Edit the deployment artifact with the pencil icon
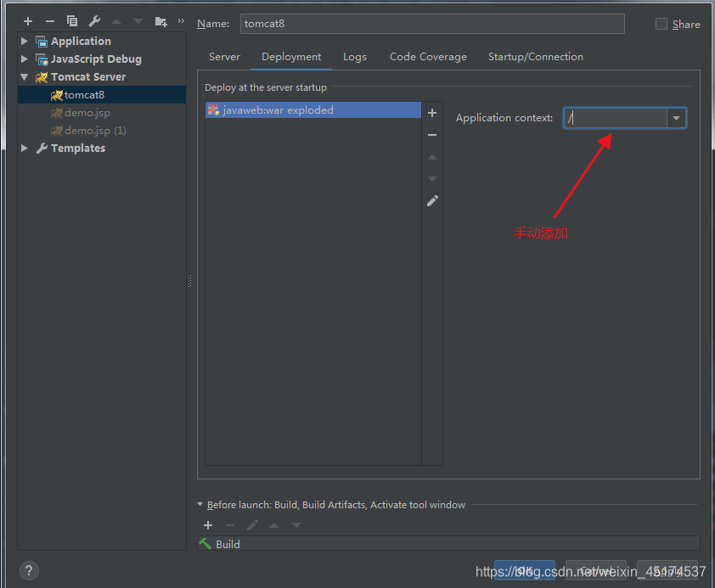The image size is (715, 588). [x=432, y=201]
